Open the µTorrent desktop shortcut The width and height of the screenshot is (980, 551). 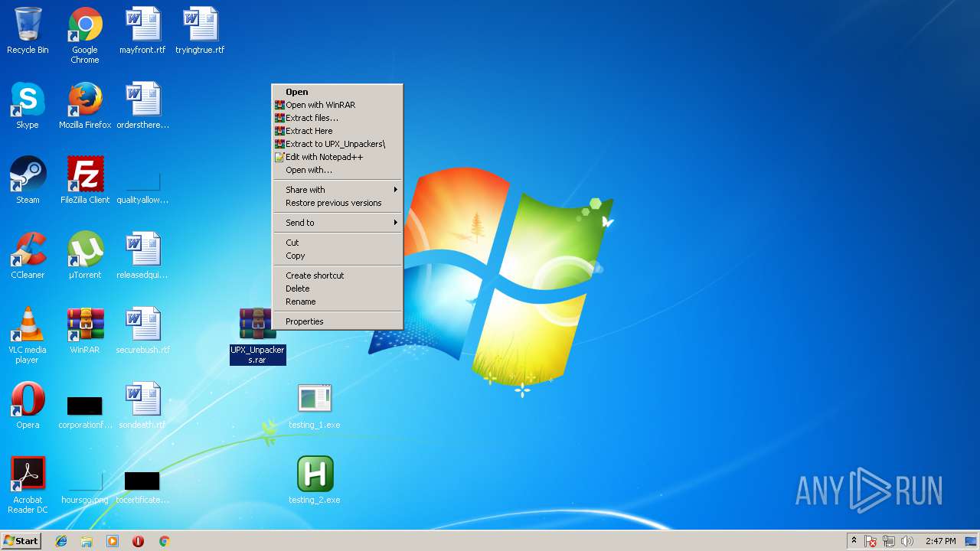85,256
